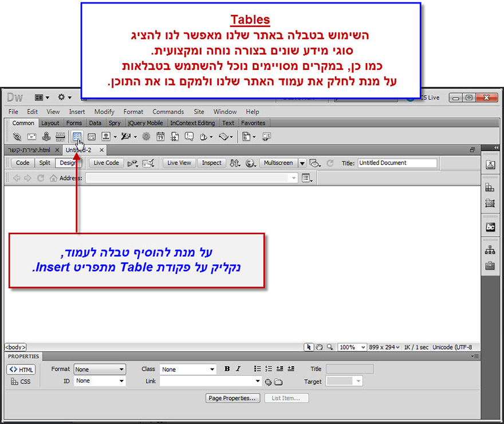504x424 pixels.
Task: Click the Inspect button
Action: [x=211, y=163]
